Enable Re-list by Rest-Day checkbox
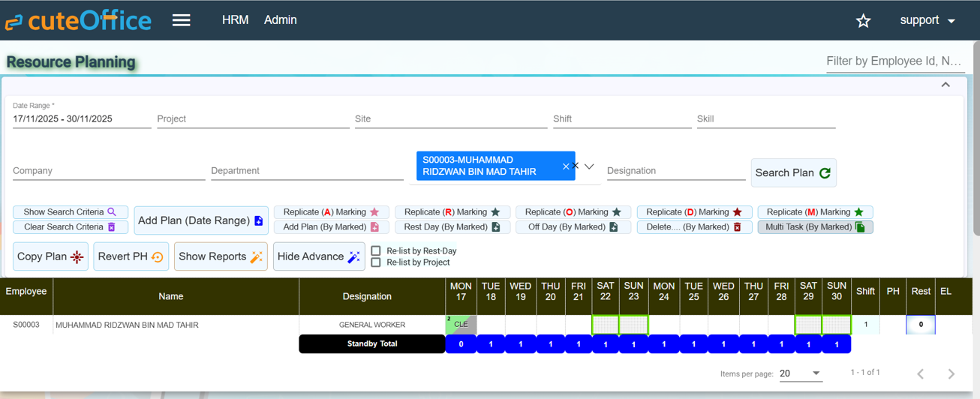Viewport: 980px width, 399px height. point(376,251)
